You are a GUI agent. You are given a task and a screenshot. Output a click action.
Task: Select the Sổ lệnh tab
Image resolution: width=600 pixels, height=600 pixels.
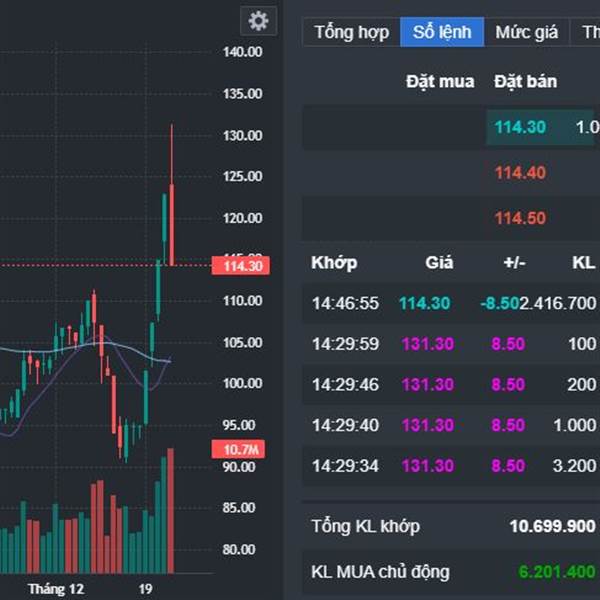pyautogui.click(x=442, y=32)
